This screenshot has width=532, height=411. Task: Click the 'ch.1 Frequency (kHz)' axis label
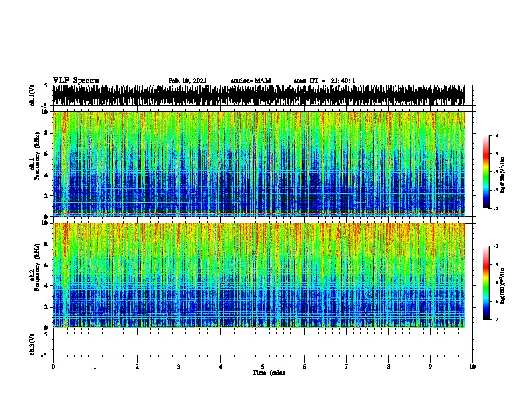click(35, 155)
